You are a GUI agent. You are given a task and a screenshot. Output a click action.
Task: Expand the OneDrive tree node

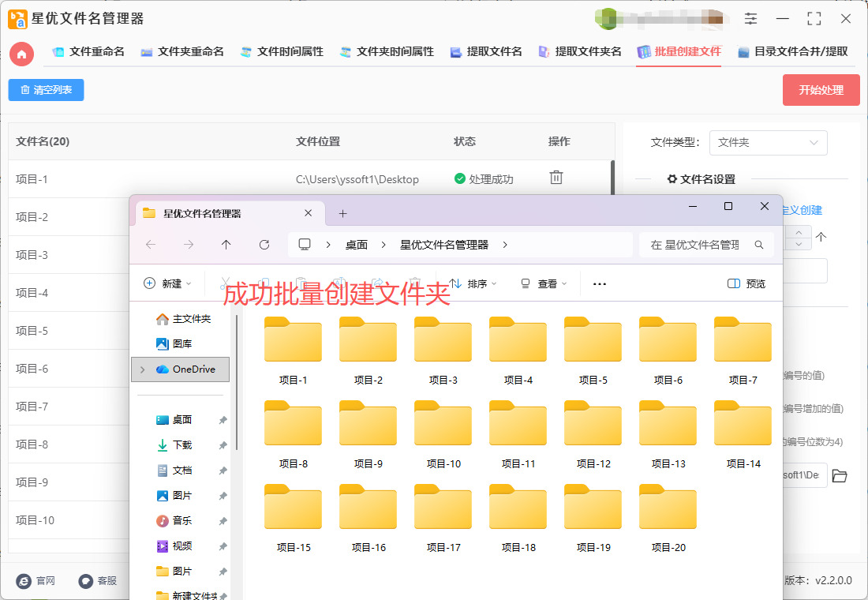pos(142,369)
